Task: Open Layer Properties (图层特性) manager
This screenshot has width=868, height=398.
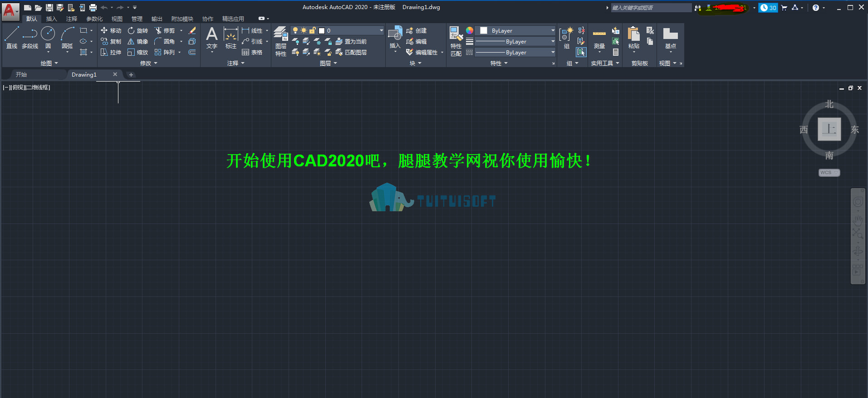Action: (281, 41)
